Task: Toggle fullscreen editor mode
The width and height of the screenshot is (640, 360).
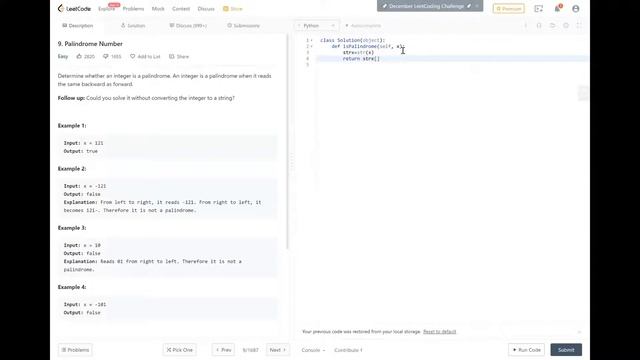Action: (579, 26)
